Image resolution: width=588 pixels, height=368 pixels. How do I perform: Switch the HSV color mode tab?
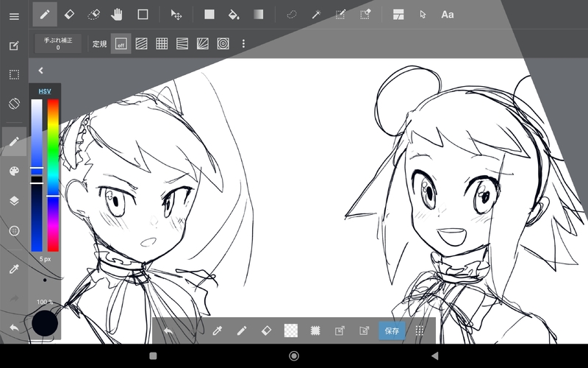click(x=45, y=91)
